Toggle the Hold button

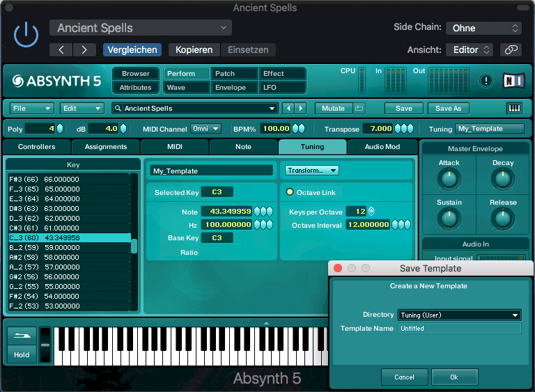tap(22, 354)
